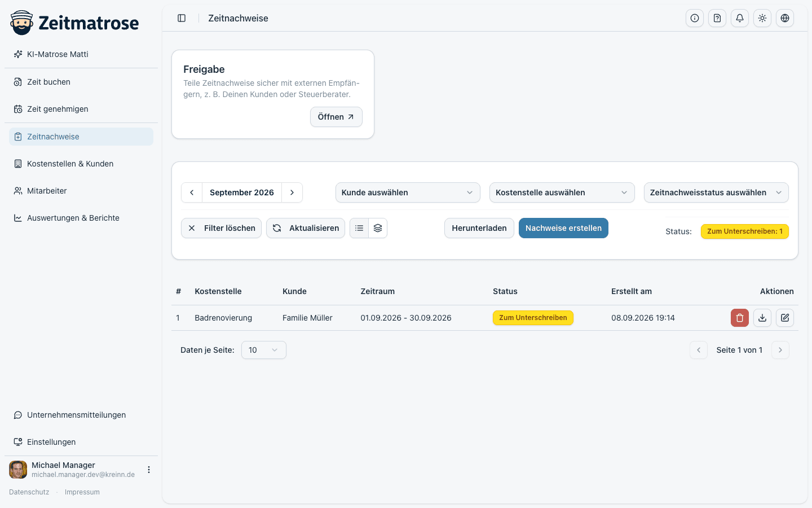812x508 pixels.
Task: Click the Zum Unterschreiben: 1 status badge
Action: pyautogui.click(x=745, y=231)
